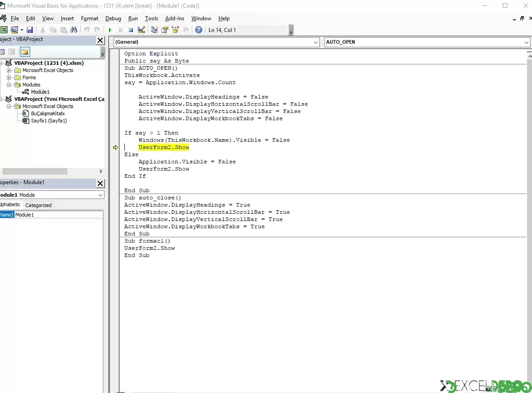Click the Paste toolbar icon
This screenshot has height=393, width=532.
pyautogui.click(x=64, y=30)
